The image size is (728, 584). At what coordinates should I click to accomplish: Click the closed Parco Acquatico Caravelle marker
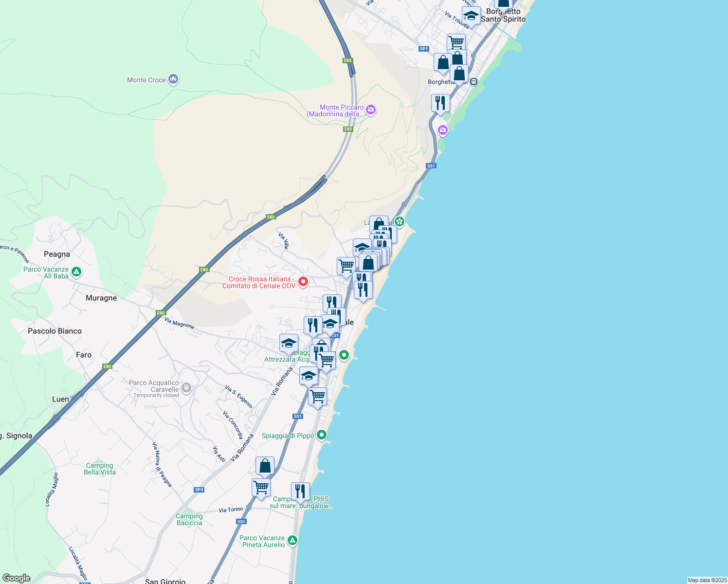[186, 386]
